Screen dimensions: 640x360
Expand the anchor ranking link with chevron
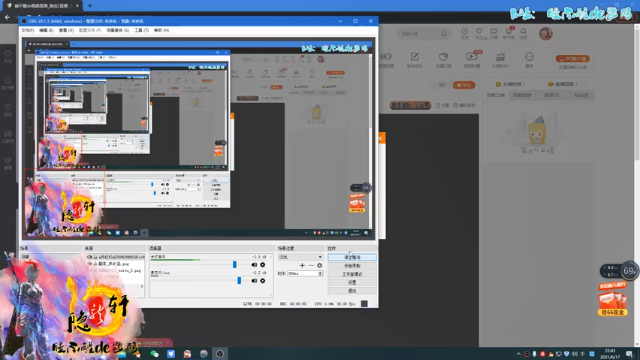point(510,84)
